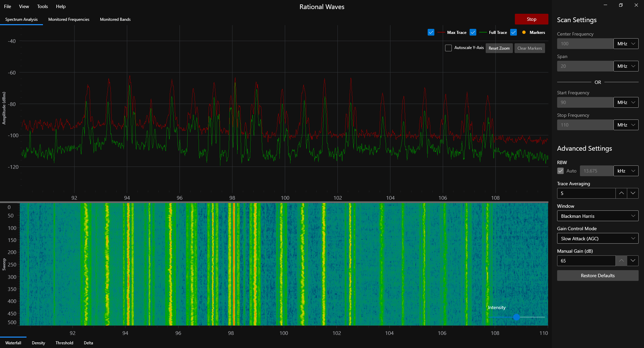The image size is (644, 348).
Task: Decrease Manual Gain with the down arrow
Action: (x=633, y=261)
